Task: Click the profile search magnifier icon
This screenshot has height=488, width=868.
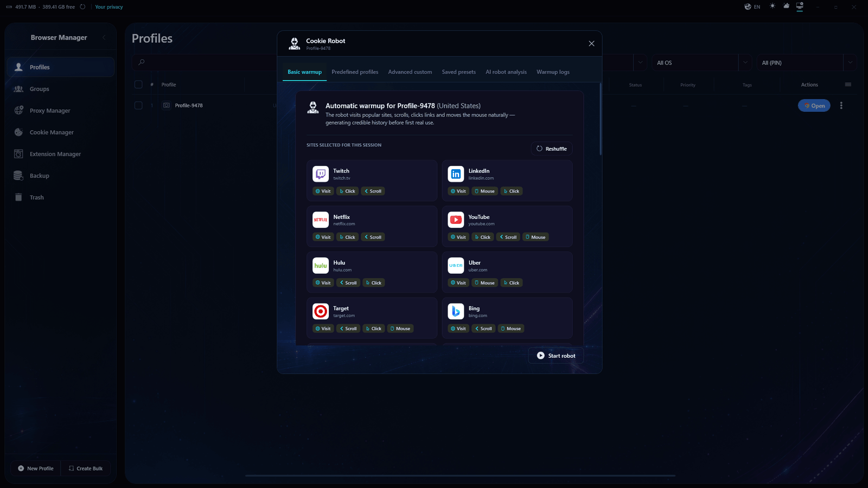Action: click(x=142, y=62)
